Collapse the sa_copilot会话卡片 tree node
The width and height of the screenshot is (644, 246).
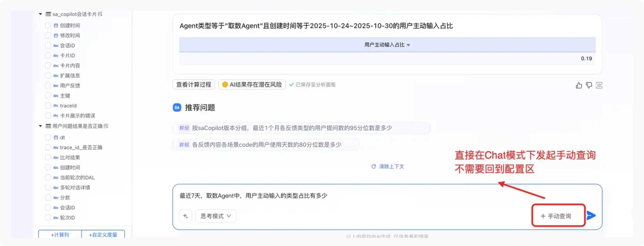pyautogui.click(x=40, y=14)
